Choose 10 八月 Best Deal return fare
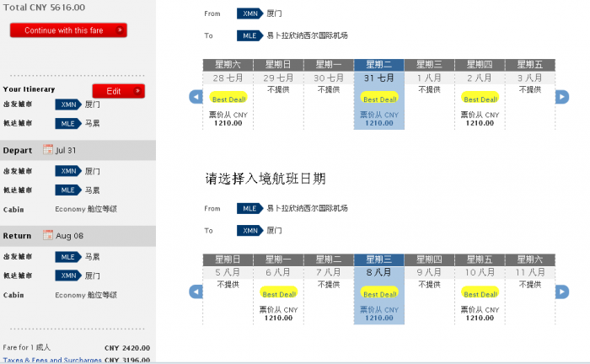 point(480,294)
